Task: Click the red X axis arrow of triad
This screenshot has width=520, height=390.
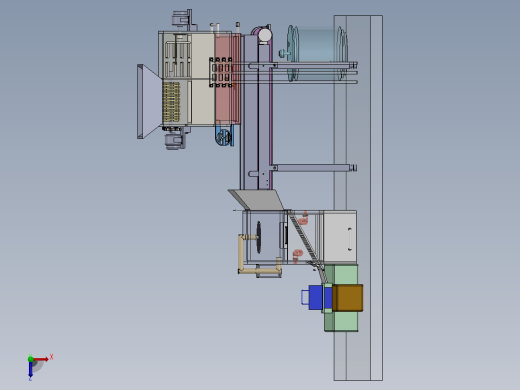Action: pyautogui.click(x=41, y=359)
